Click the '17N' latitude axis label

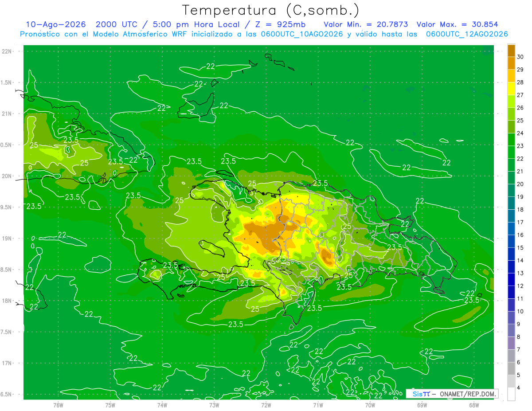pyautogui.click(x=6, y=363)
